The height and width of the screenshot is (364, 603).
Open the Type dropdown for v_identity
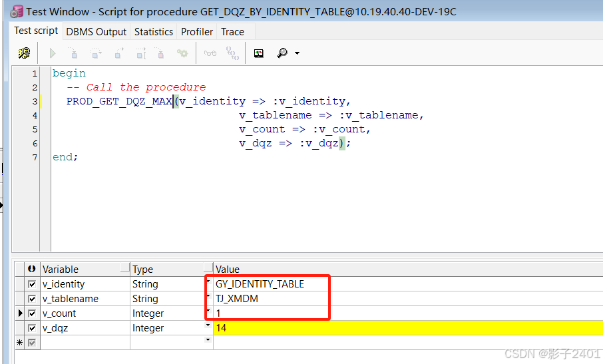tap(208, 281)
